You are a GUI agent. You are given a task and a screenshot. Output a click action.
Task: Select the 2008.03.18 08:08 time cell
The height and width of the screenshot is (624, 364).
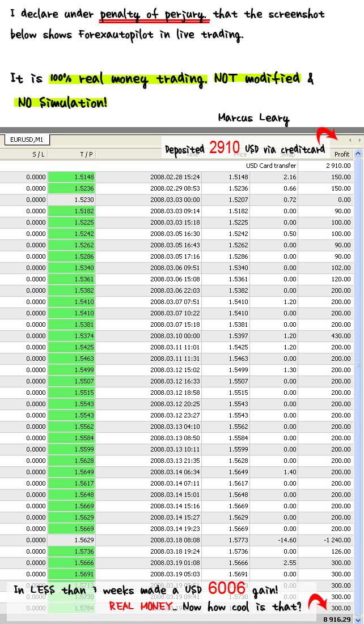175,539
